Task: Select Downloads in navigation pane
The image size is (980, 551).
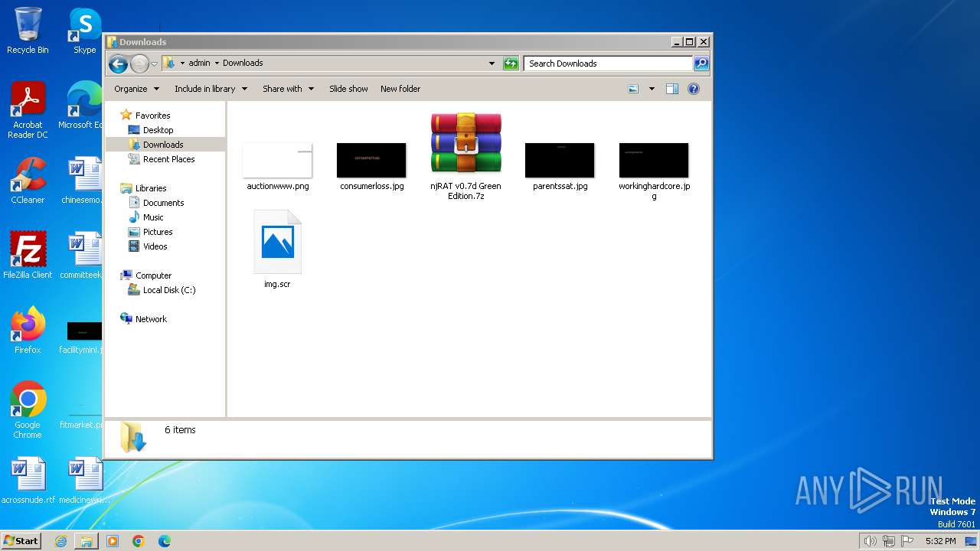Action: 163,145
